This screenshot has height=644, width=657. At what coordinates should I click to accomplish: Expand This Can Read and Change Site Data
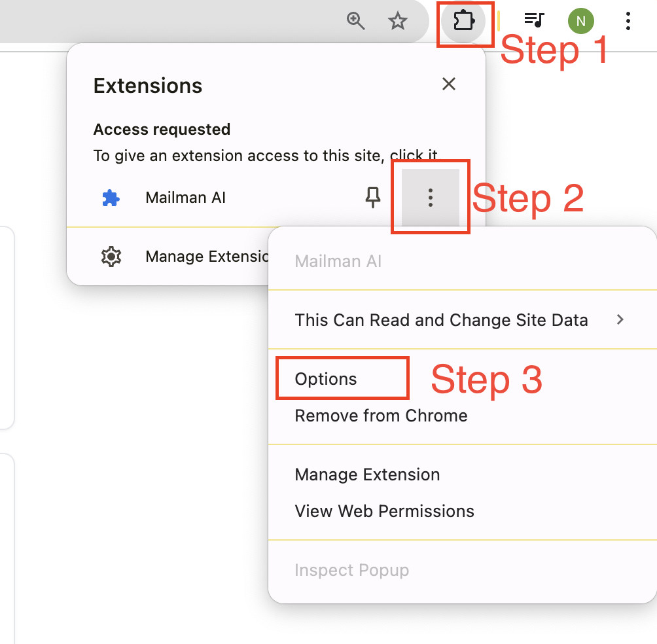(x=442, y=320)
